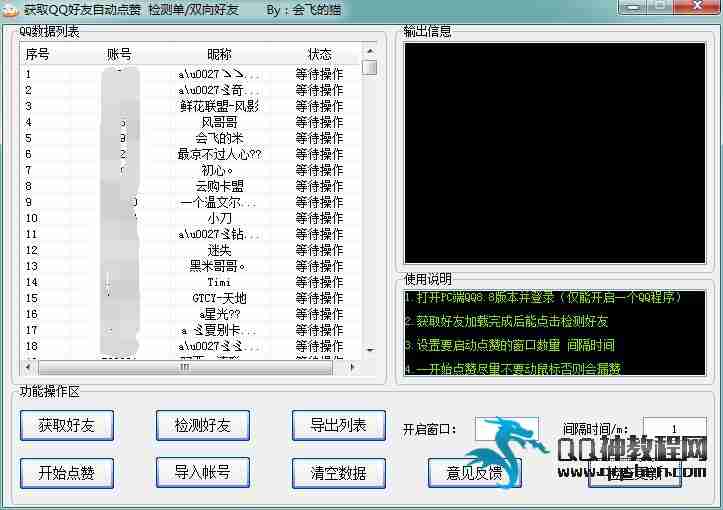Viewport: 723px width, 510px height.
Task: Select the row with nickname 鲜花联盟-风影
Action: click(x=191, y=106)
